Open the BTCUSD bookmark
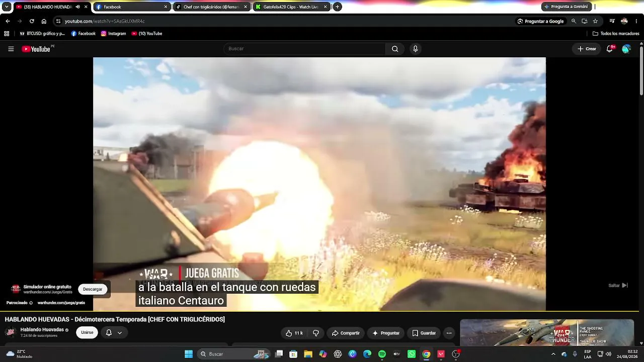The image size is (644, 362). (x=42, y=34)
